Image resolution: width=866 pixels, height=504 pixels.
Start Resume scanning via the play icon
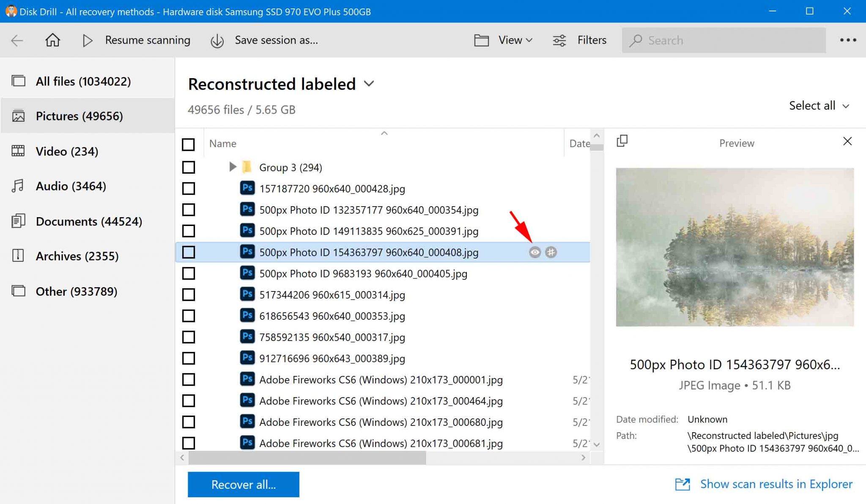click(88, 40)
